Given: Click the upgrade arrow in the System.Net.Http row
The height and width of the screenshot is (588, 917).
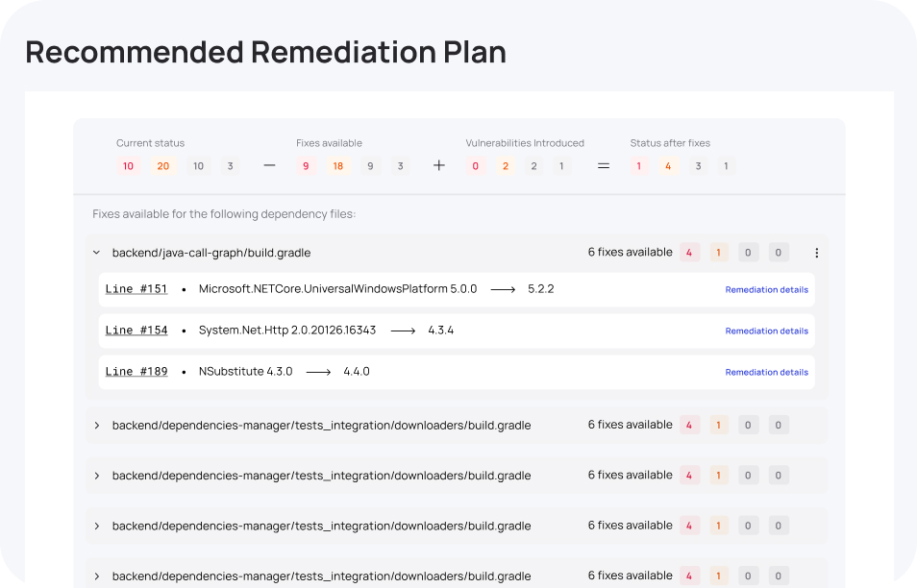Looking at the screenshot, I should (403, 331).
